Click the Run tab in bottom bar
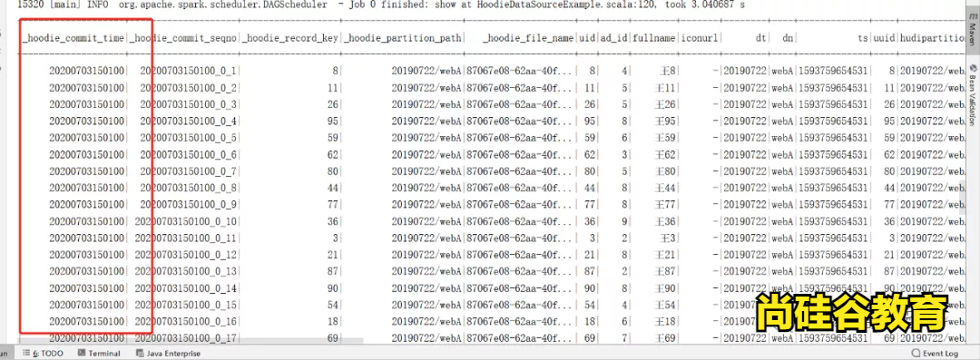980x360 pixels. pyautogui.click(x=4, y=353)
